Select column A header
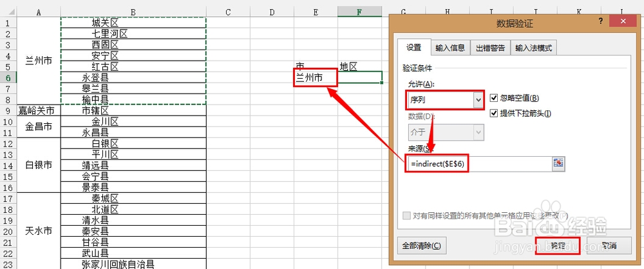This screenshot has height=269, width=644. pos(39,12)
